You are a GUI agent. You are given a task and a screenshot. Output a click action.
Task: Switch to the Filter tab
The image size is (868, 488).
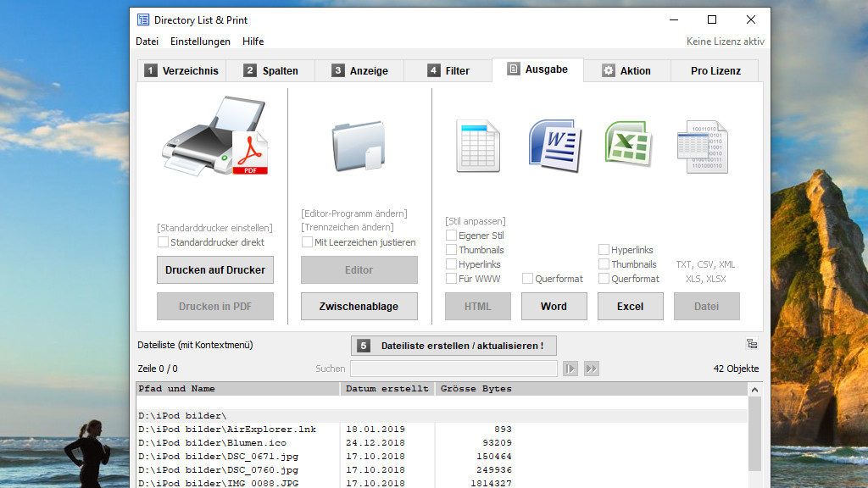point(448,71)
